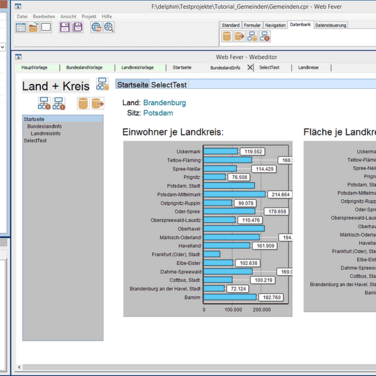Select SelectTest in side tree
Screen dimensions: 376x376
(x=35, y=141)
